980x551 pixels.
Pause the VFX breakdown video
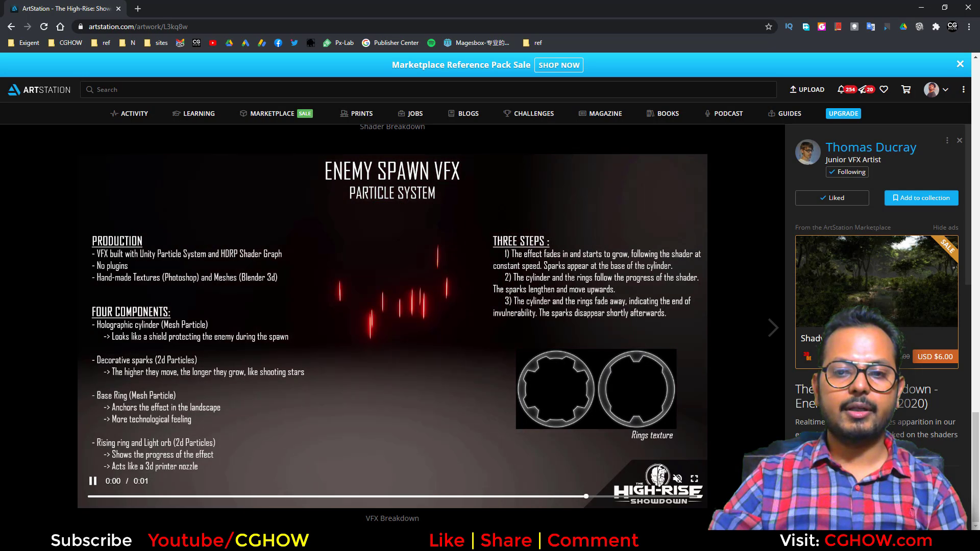pos(93,480)
